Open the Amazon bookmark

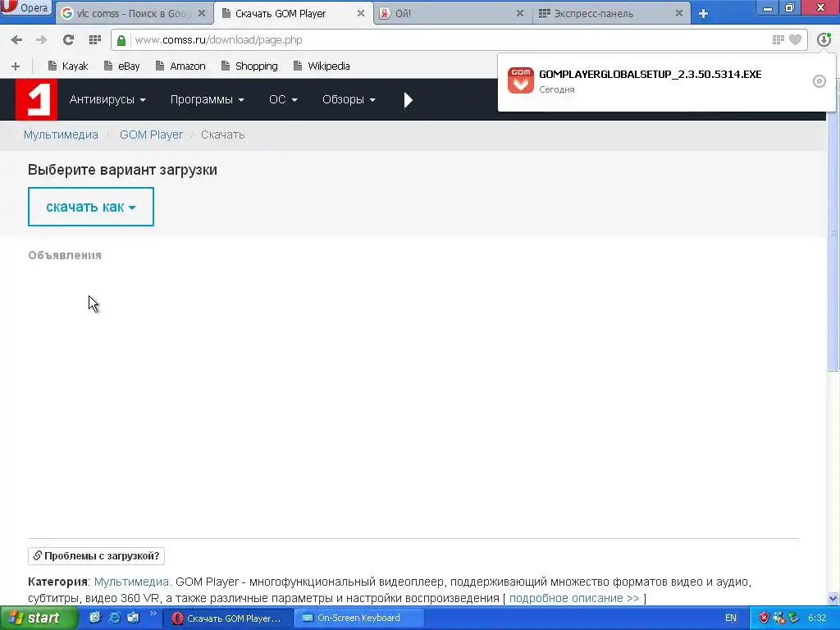pos(180,66)
